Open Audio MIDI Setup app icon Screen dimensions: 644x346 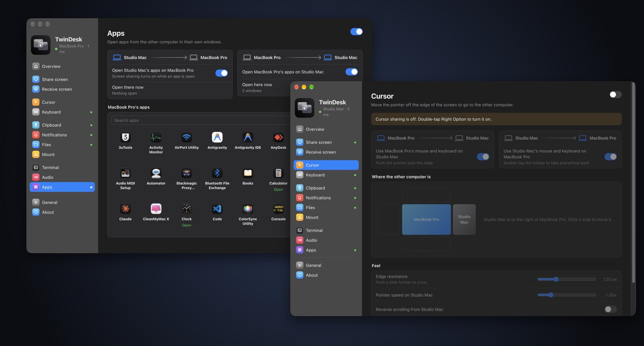[125, 173]
